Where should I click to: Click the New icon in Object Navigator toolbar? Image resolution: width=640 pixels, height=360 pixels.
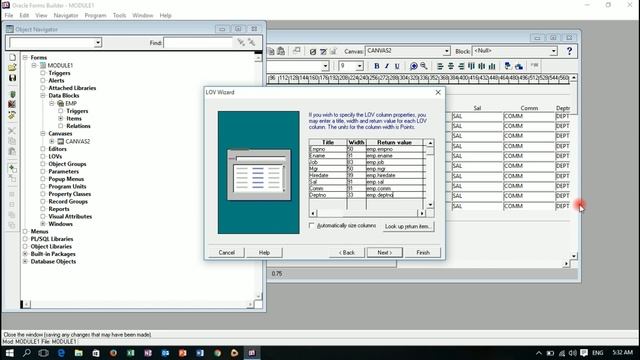click(12, 58)
